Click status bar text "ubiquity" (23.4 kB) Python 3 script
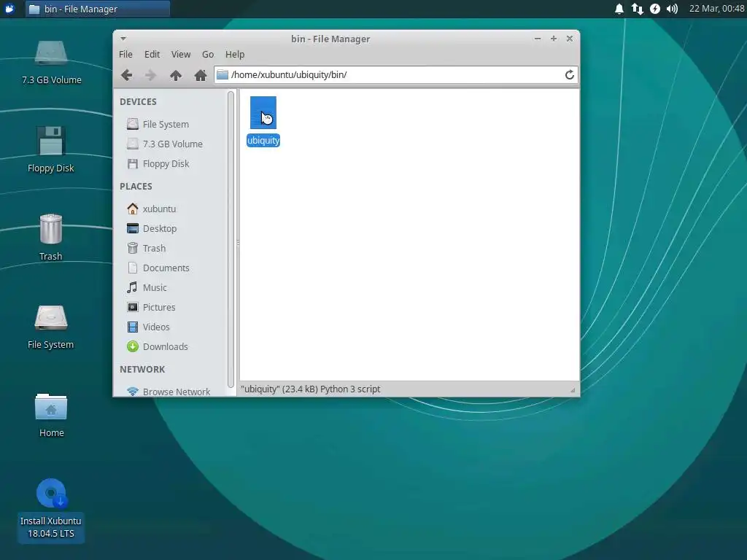The width and height of the screenshot is (747, 560). 311,389
